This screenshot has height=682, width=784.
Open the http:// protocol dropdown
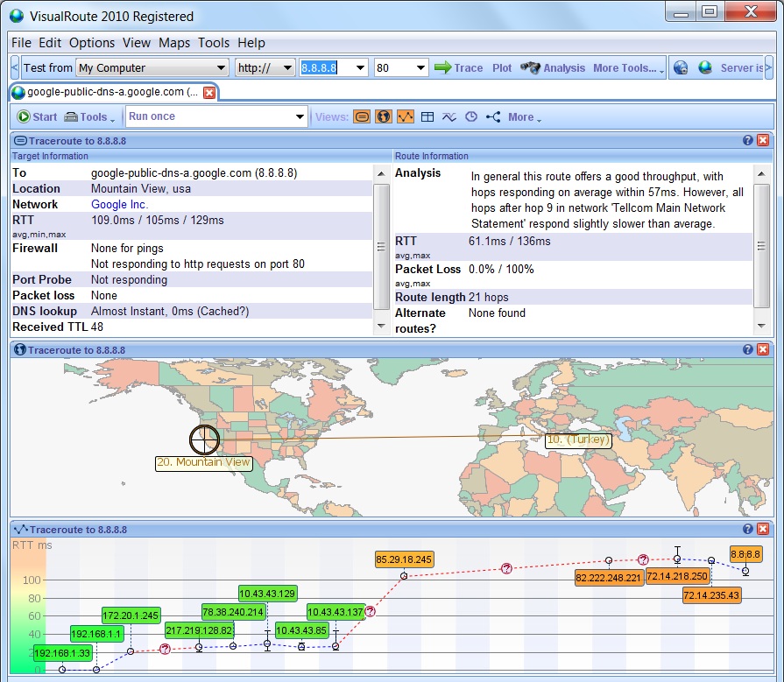click(x=265, y=68)
